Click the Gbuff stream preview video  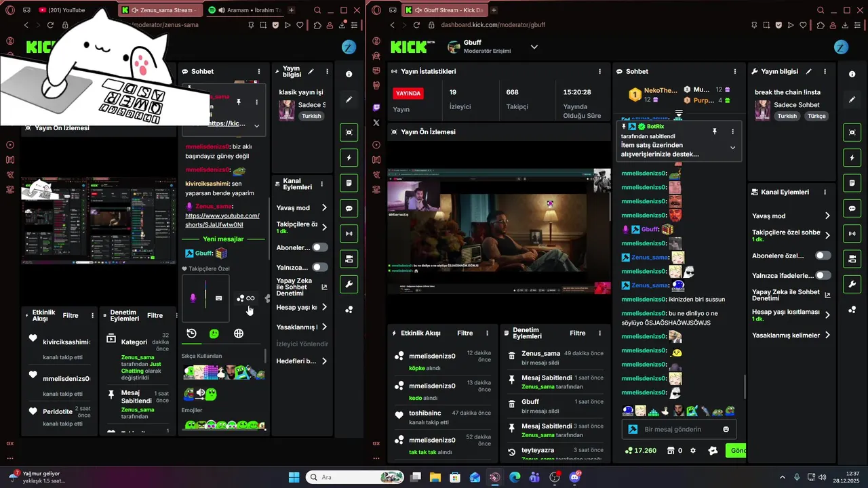coord(499,231)
